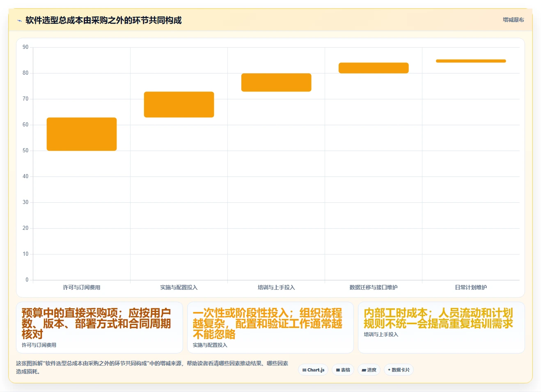Screen dimensions: 541x392
Task: Click the 培训与上手投入 x-axis label
Action: (276, 287)
